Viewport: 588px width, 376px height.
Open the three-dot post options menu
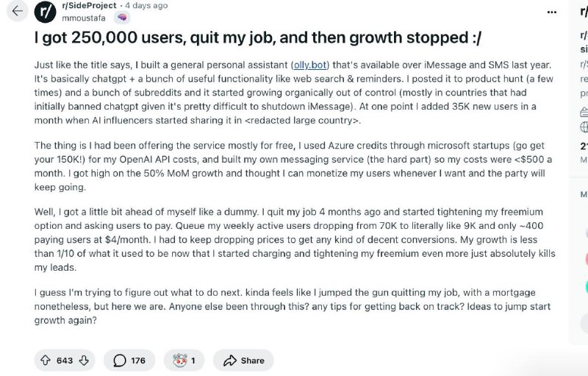coord(552,12)
